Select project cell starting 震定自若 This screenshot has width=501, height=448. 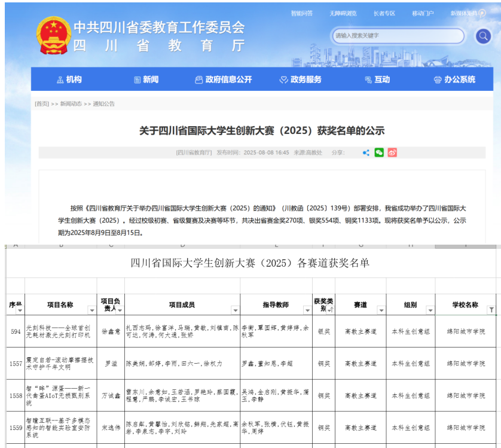pyautogui.click(x=61, y=364)
